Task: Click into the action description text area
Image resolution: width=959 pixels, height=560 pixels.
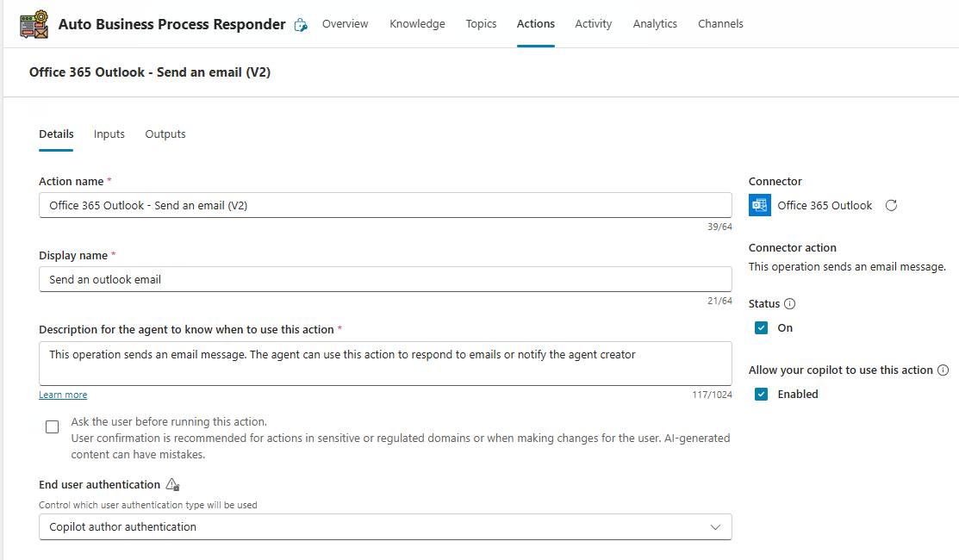Action: [385, 364]
